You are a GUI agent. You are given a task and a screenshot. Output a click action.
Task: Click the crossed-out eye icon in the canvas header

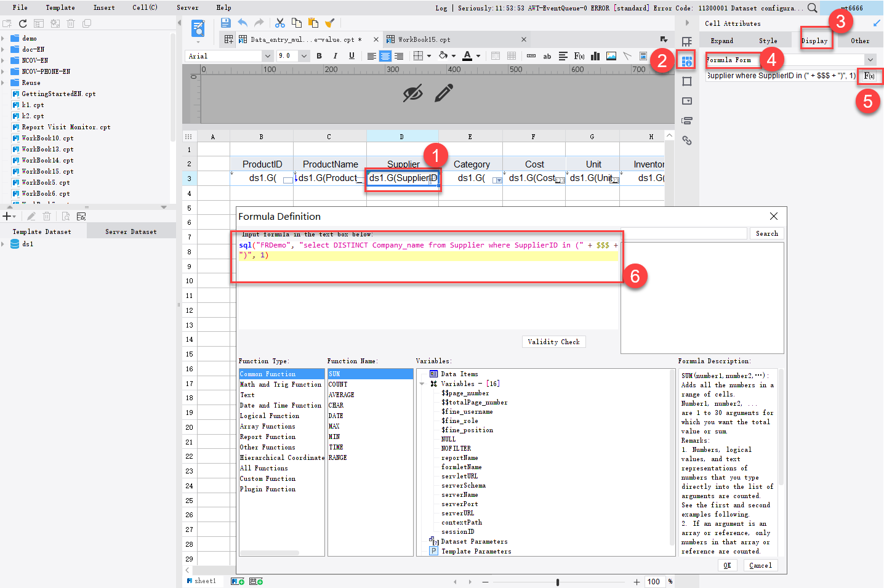pos(412,94)
